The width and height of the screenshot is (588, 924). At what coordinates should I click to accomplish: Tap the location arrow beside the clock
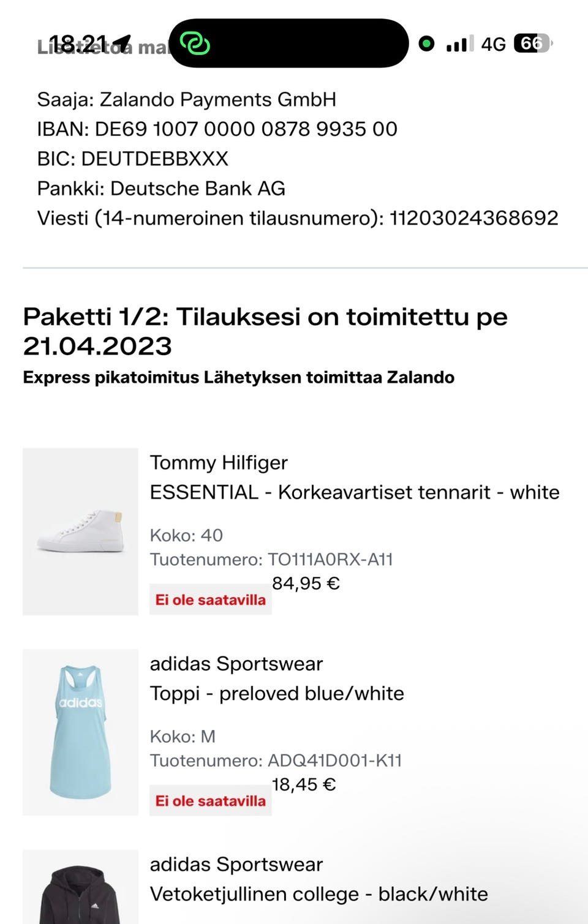(123, 42)
